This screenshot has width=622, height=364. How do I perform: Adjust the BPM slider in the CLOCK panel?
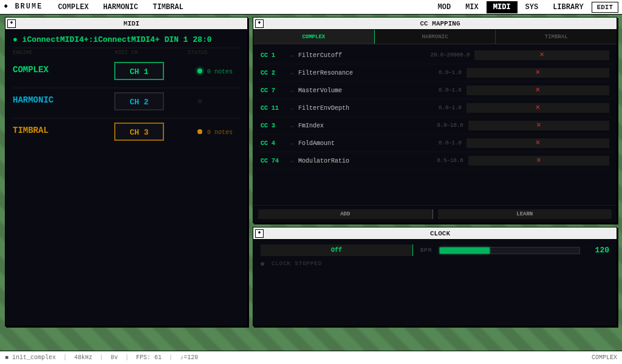click(x=509, y=250)
